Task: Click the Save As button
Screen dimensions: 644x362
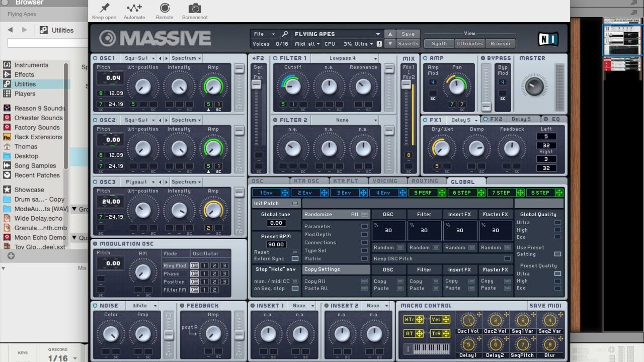Action: coord(408,44)
